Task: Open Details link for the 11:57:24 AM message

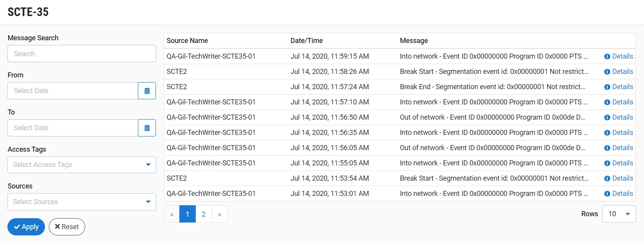Action: 623,87
